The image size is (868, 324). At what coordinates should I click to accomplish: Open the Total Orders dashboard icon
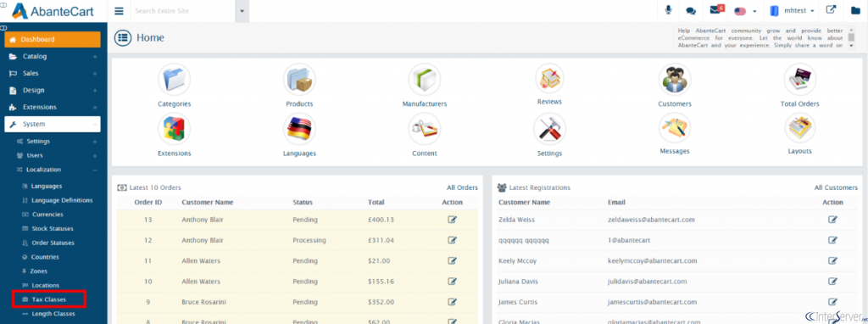[800, 79]
